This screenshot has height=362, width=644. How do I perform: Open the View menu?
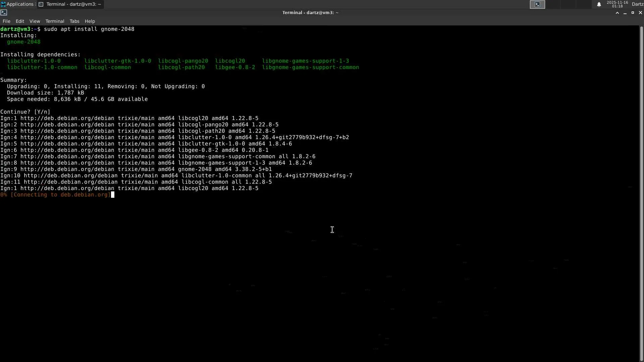point(35,21)
